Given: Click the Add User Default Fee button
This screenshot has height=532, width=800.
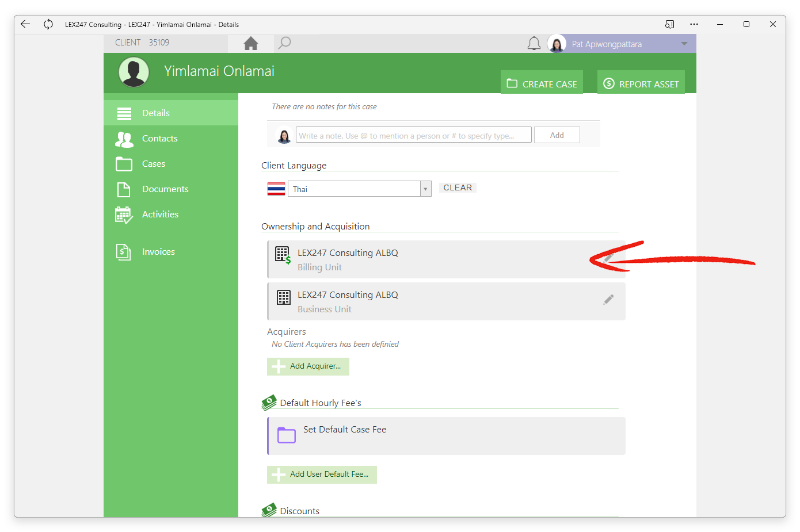Looking at the screenshot, I should [322, 474].
